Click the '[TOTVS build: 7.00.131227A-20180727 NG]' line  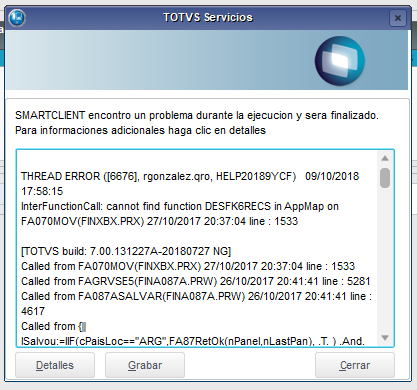coord(126,251)
